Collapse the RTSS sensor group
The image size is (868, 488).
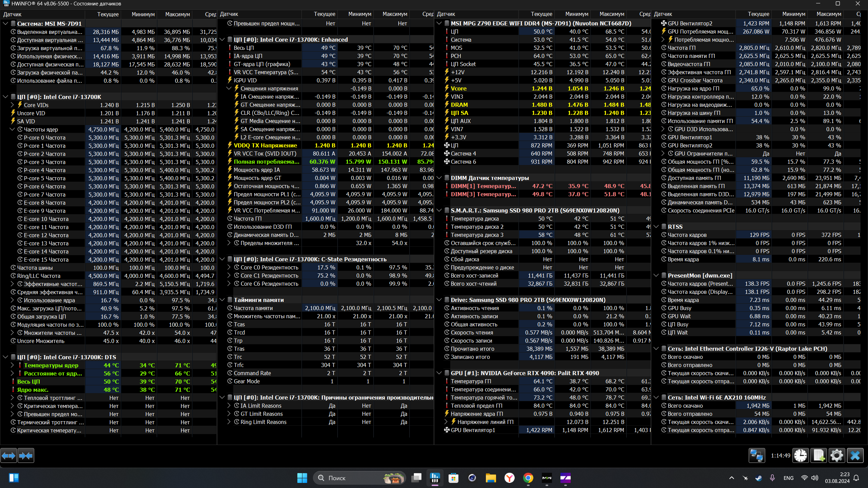[x=656, y=227]
